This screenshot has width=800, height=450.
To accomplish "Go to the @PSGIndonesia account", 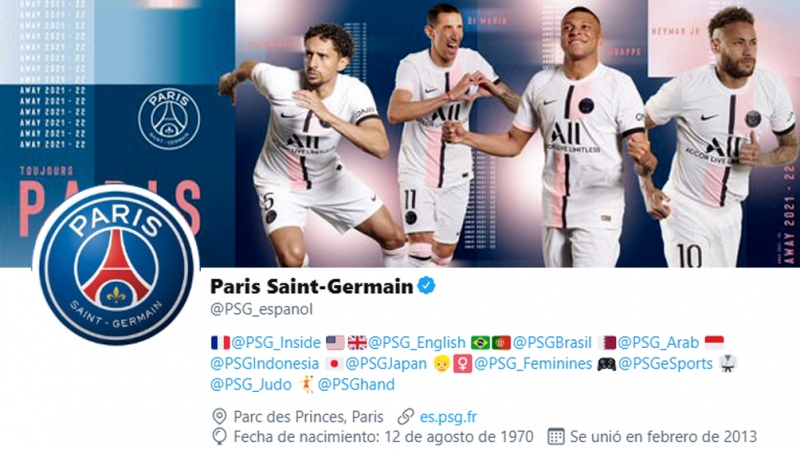I will 264,364.
